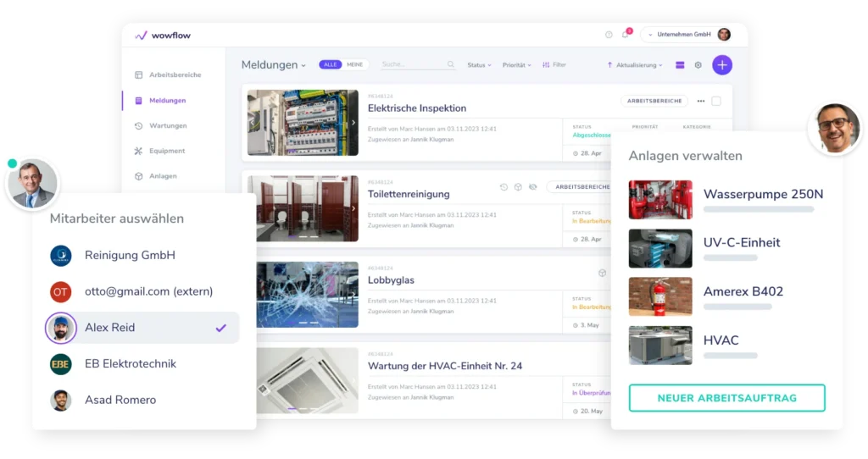The image size is (868, 459).
Task: Open Wartungen in the sidebar
Action: click(168, 125)
